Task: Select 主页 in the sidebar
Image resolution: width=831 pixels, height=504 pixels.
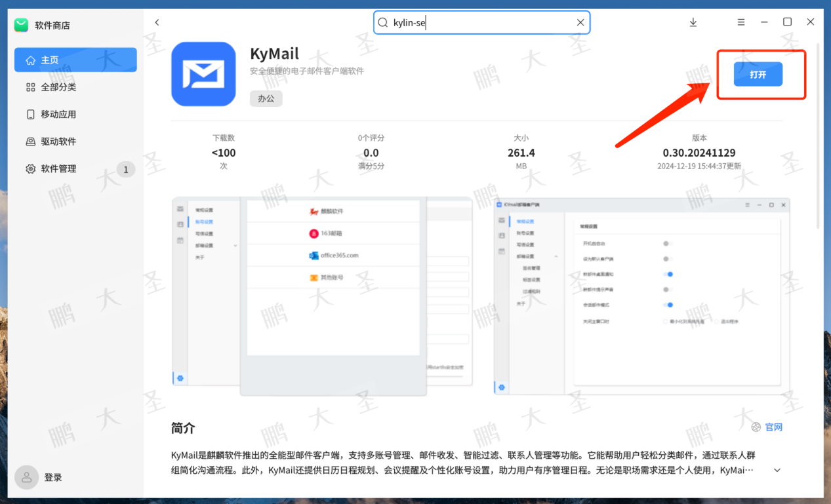Action: pos(75,60)
